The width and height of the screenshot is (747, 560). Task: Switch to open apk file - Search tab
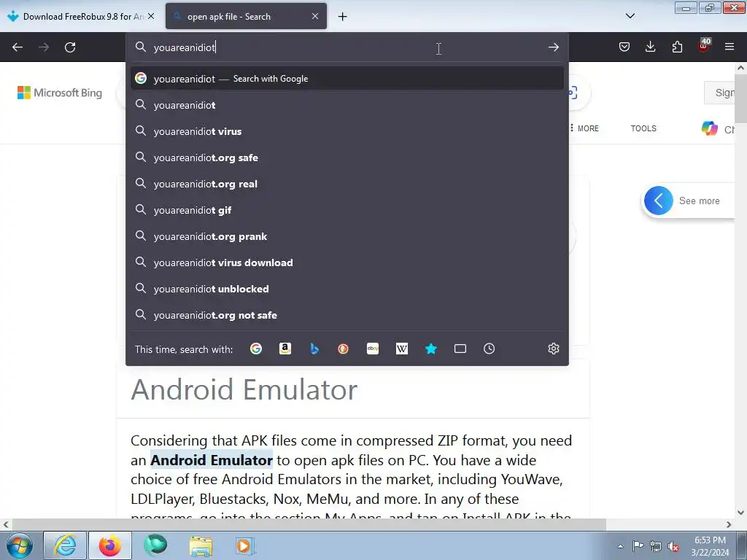pyautogui.click(x=246, y=16)
